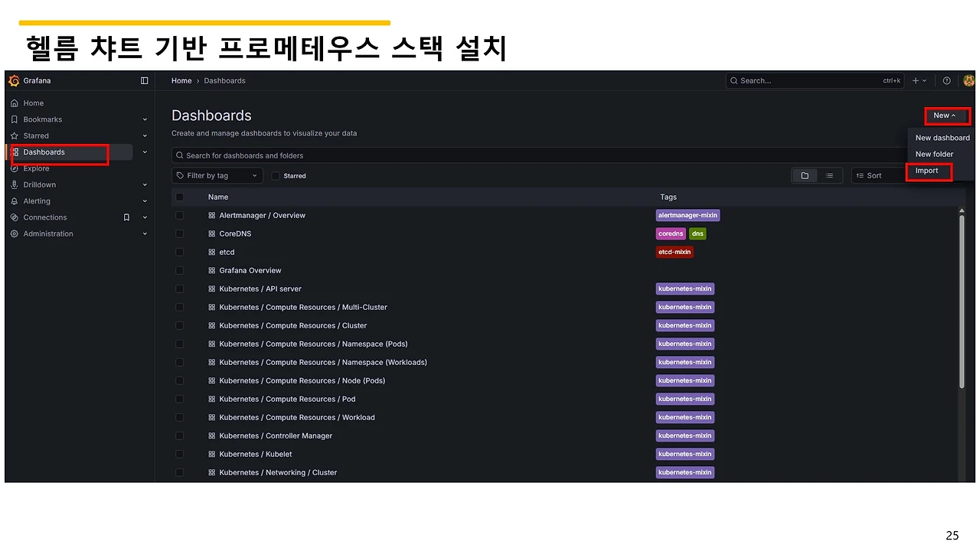Select the checkbox for the etcd dashboard
The width and height of the screenshot is (980, 551).
pyautogui.click(x=179, y=252)
